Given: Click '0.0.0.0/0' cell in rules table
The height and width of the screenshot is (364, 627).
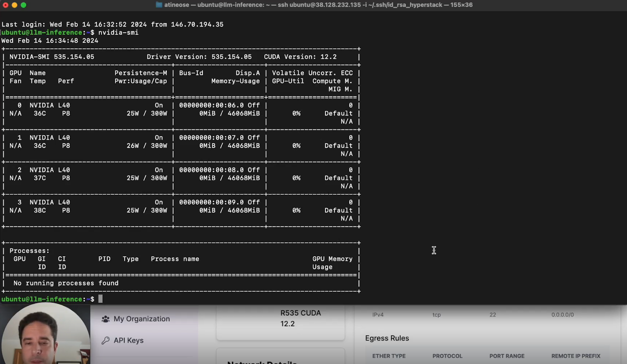Looking at the screenshot, I should pos(562,315).
